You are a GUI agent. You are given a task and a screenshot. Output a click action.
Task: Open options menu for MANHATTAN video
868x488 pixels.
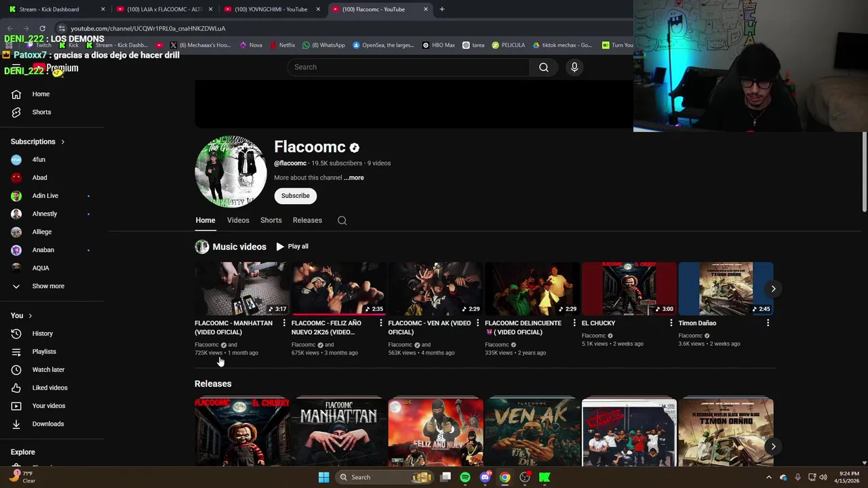coord(284,323)
